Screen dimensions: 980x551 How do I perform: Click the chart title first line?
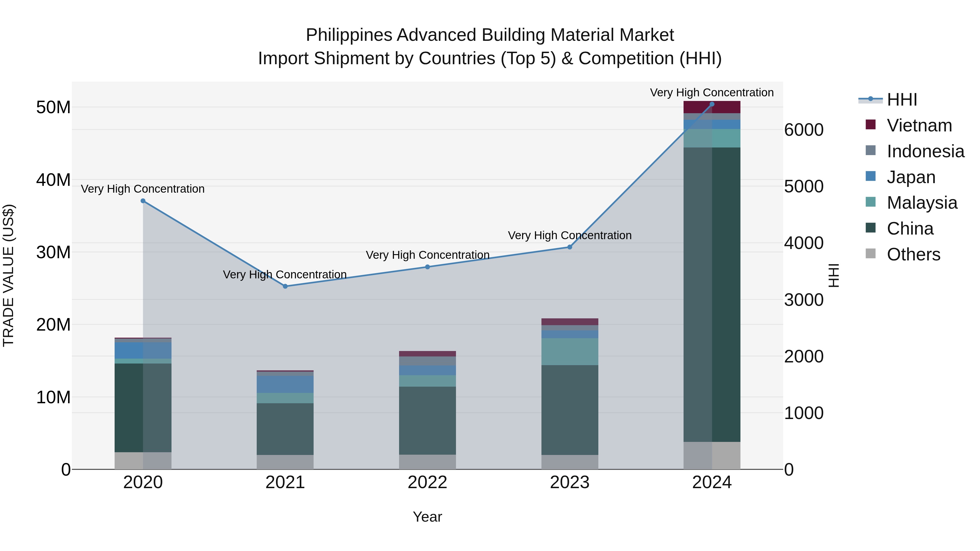click(x=490, y=35)
